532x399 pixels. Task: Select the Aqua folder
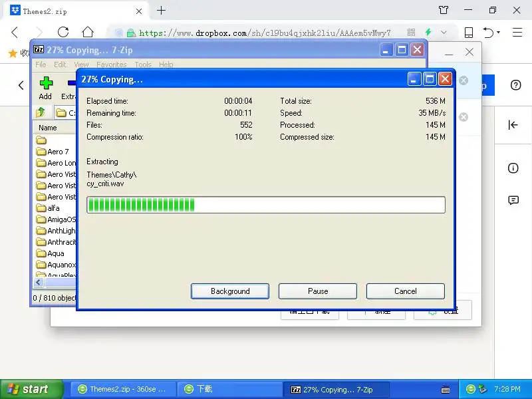tap(51, 253)
